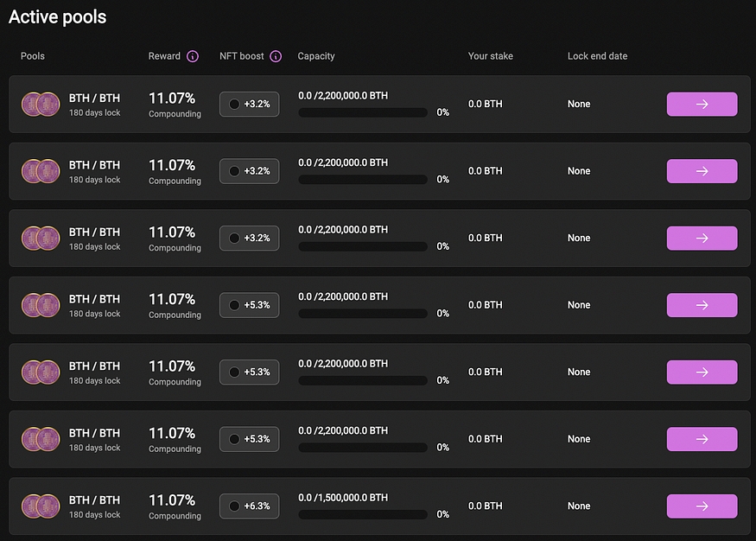Toggle the +6.3% NFT boost
Viewport: 756px width, 541px height.
pyautogui.click(x=249, y=506)
